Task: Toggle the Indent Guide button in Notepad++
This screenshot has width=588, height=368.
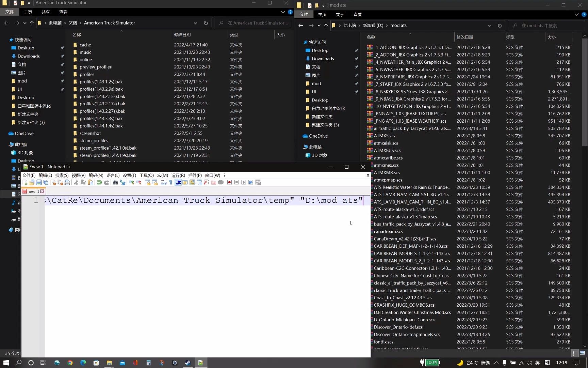Action: [178, 182]
